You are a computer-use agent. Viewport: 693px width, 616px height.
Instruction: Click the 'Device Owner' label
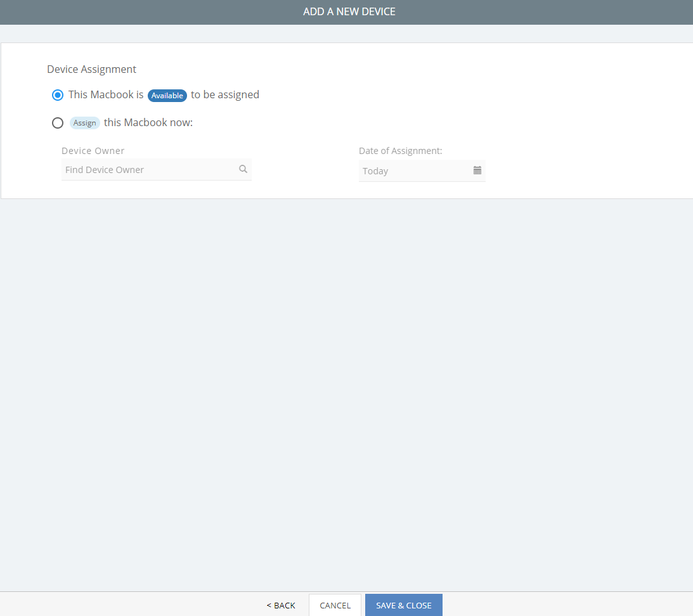pyautogui.click(x=93, y=151)
